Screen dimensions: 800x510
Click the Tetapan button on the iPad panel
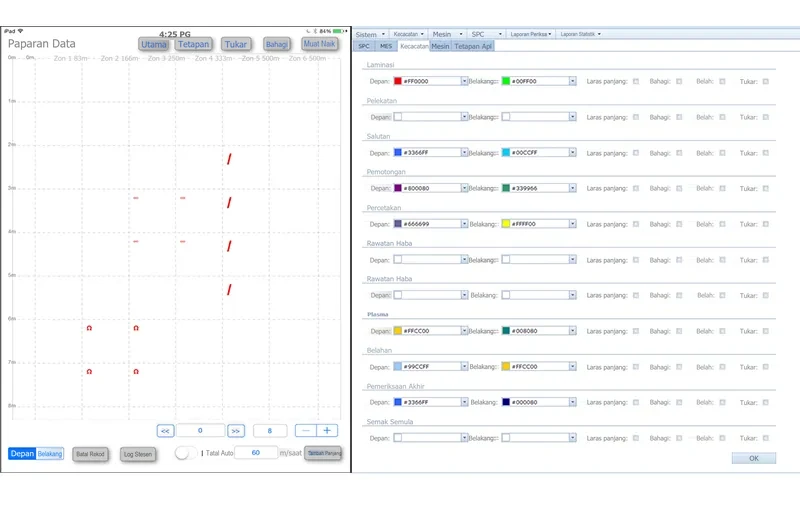193,44
